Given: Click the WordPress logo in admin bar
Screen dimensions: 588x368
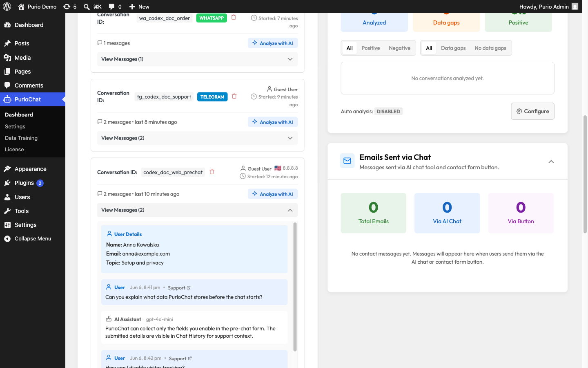Looking at the screenshot, I should pos(7,7).
